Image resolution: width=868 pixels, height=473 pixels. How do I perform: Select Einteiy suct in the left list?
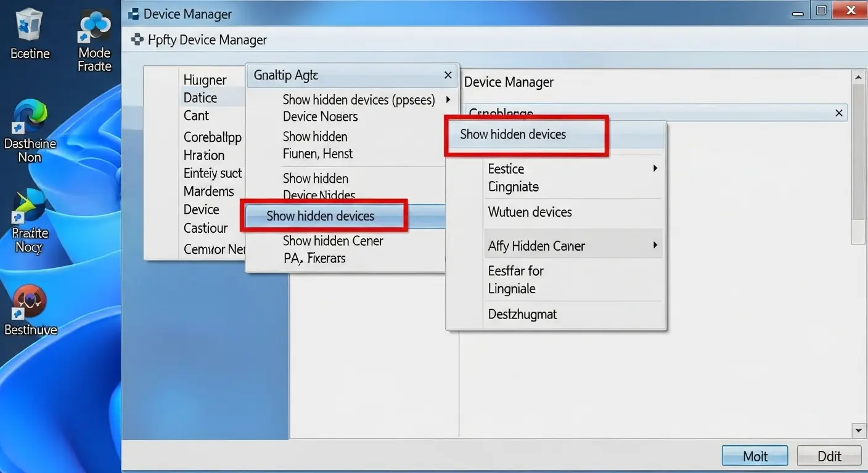pos(213,173)
